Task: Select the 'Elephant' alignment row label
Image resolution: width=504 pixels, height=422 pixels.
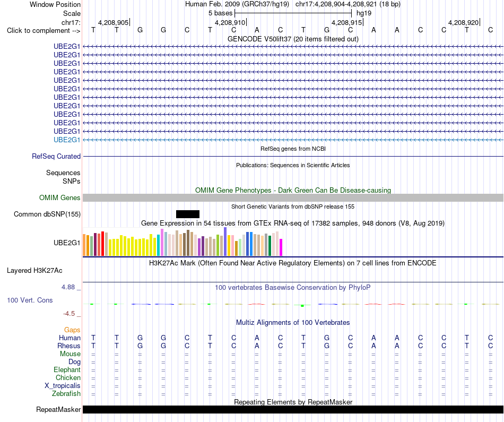Action: 67,369
